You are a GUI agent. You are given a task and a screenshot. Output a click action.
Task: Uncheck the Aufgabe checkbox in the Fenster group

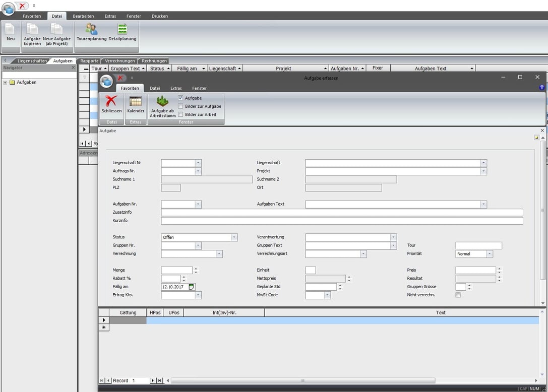(180, 98)
